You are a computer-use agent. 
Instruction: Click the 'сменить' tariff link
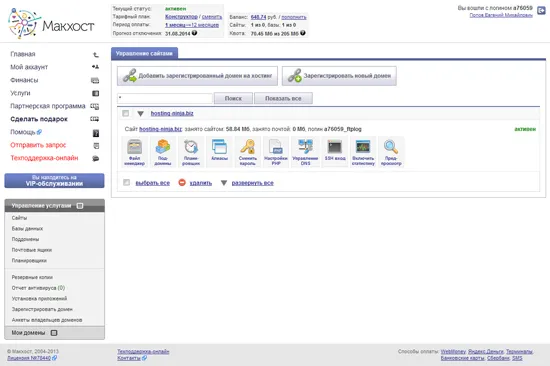(212, 16)
